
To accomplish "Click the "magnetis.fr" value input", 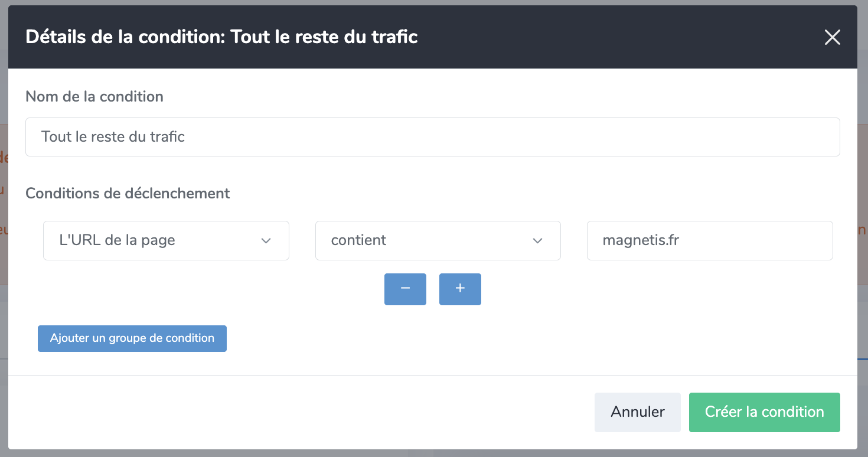I will [x=709, y=240].
